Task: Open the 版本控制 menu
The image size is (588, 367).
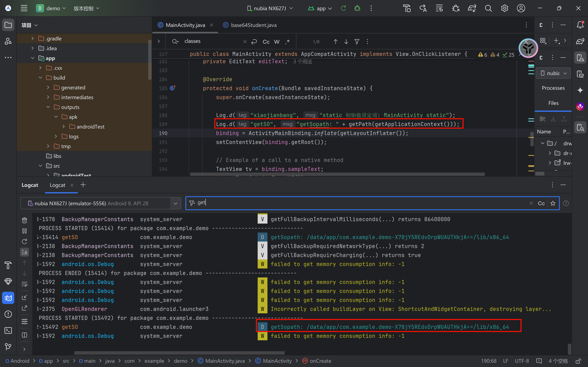Action: click(86, 8)
